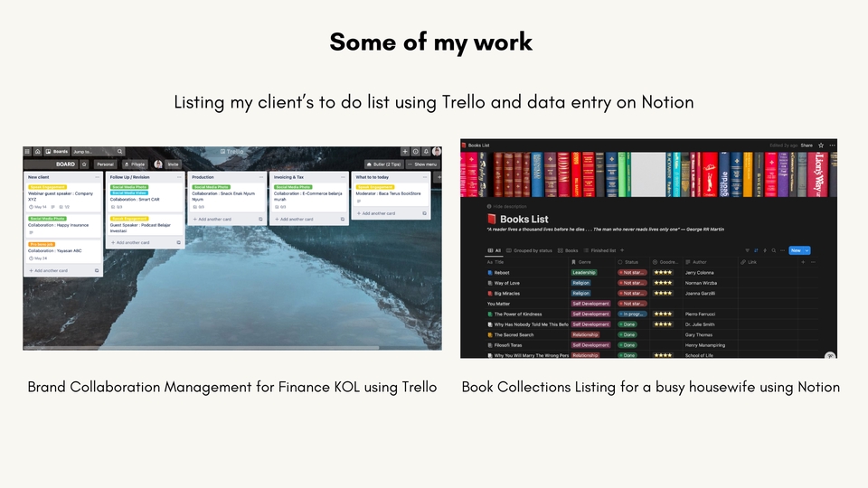Toggle Hide description on Books List
This screenshot has height=488, width=868.
point(510,206)
